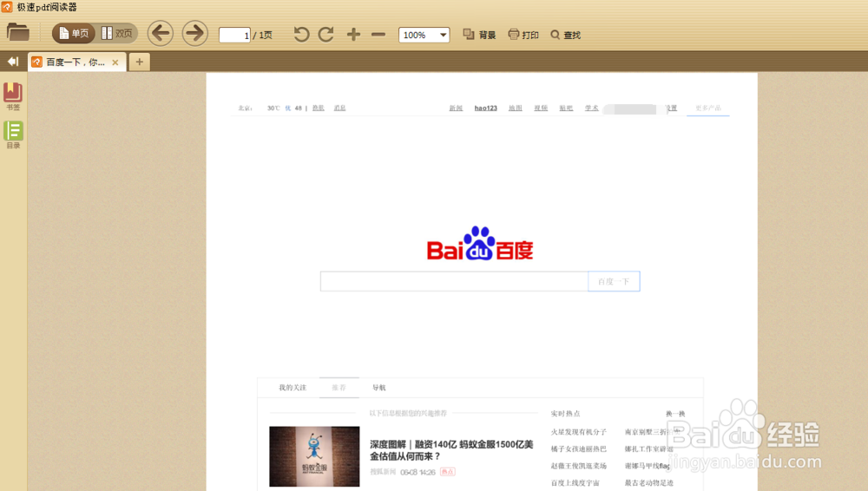
Task: Zoom out with the minus icon
Action: coord(378,35)
